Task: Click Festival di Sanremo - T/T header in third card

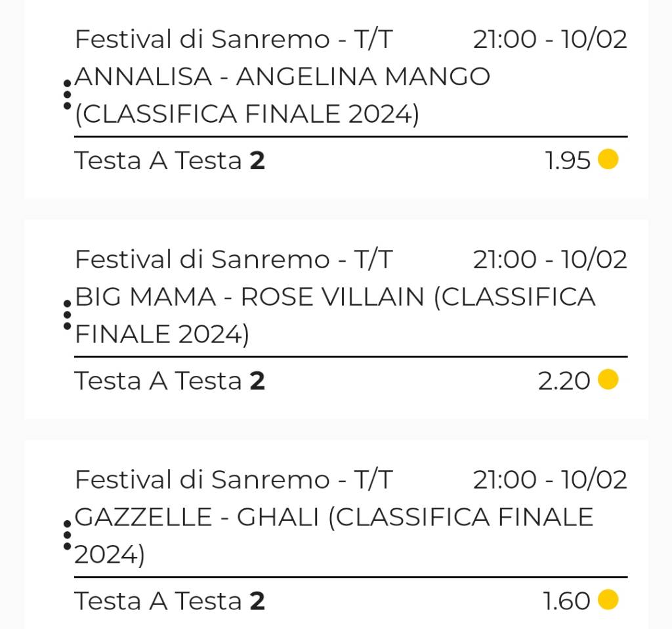Action: point(234,479)
